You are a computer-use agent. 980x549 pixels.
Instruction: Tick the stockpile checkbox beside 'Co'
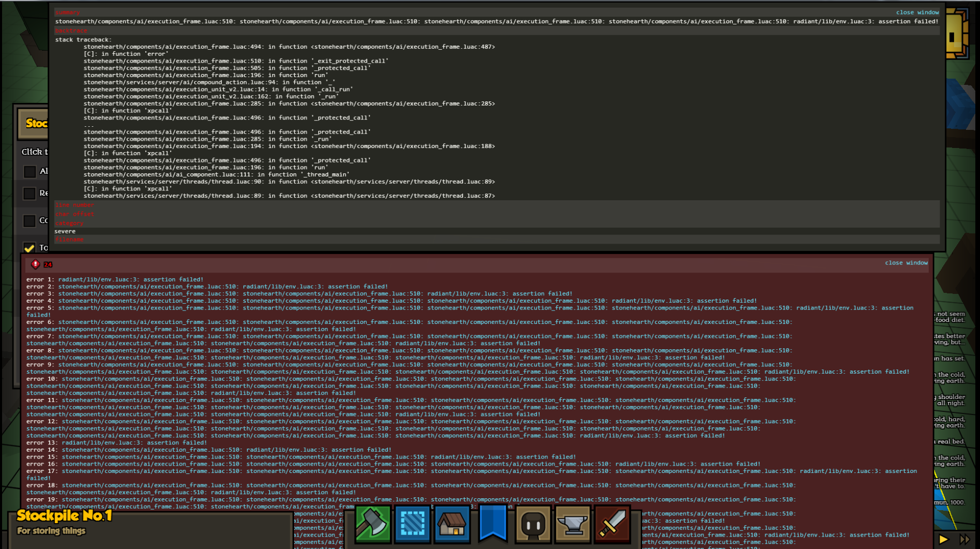[30, 221]
